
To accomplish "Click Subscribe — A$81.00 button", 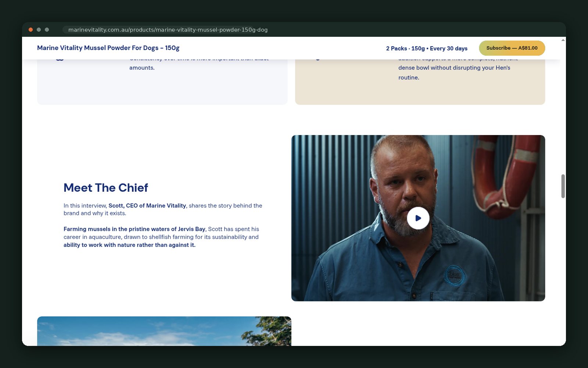I will click(512, 48).
